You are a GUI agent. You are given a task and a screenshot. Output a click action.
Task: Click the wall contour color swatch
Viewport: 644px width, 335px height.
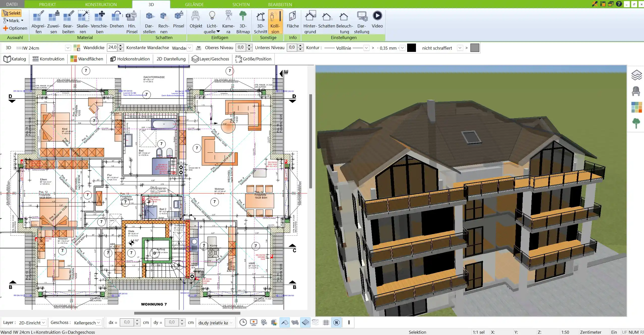[x=412, y=48]
